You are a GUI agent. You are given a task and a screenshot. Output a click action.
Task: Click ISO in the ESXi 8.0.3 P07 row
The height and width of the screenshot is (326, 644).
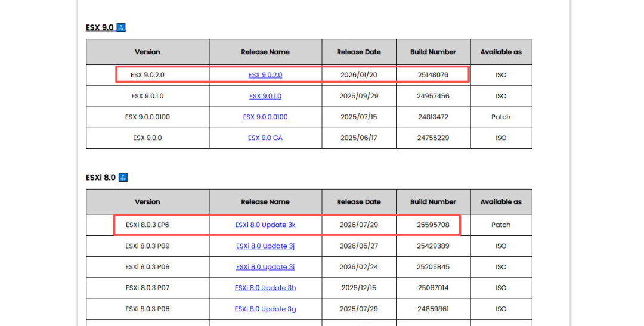pyautogui.click(x=501, y=288)
